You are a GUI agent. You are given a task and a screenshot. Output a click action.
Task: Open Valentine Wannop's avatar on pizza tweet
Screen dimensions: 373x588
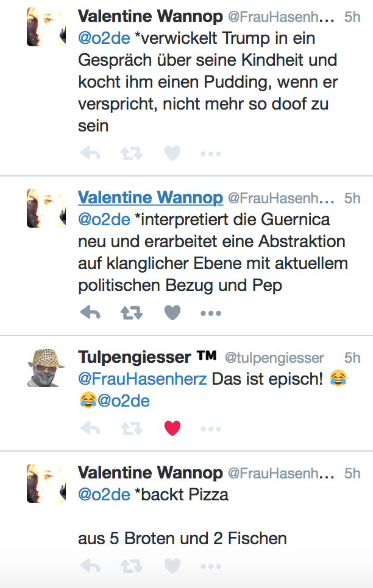click(46, 483)
